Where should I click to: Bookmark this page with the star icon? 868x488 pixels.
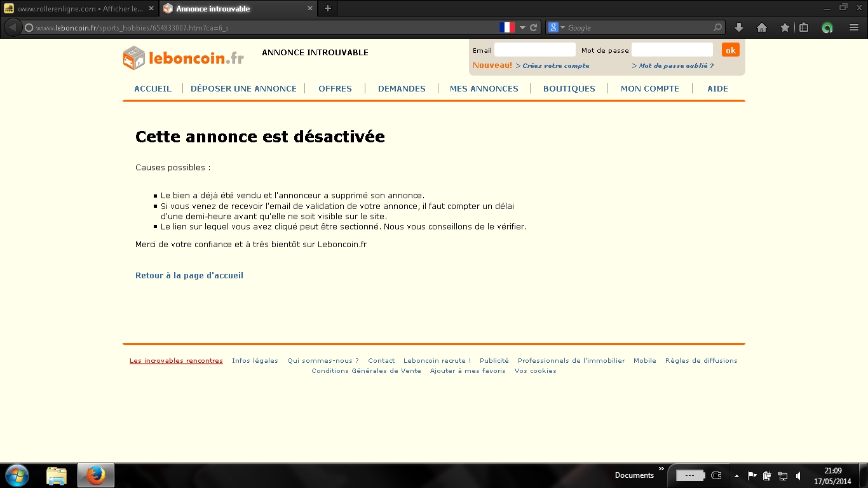coord(785,27)
